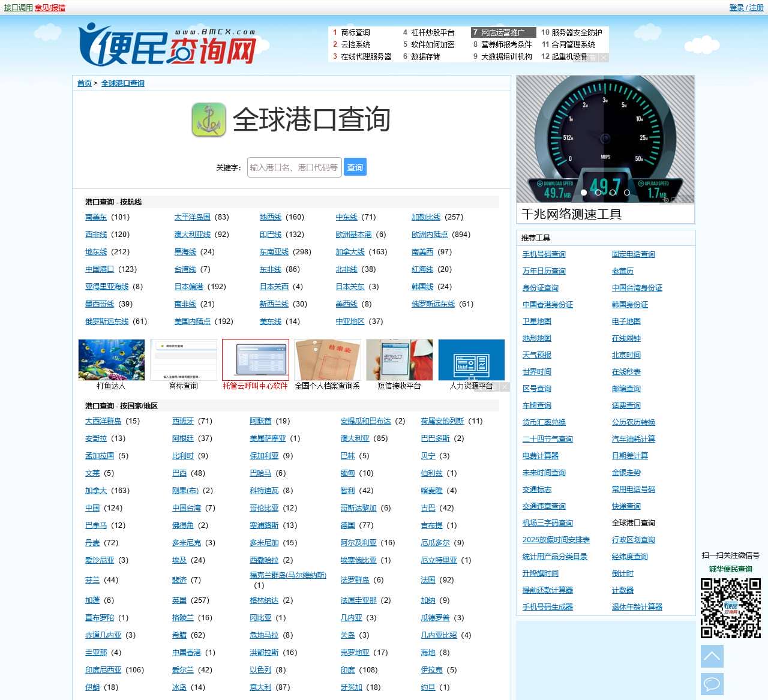Open 退休年龄计算器 tool link
Viewport: 768px width, 700px height.
click(637, 607)
